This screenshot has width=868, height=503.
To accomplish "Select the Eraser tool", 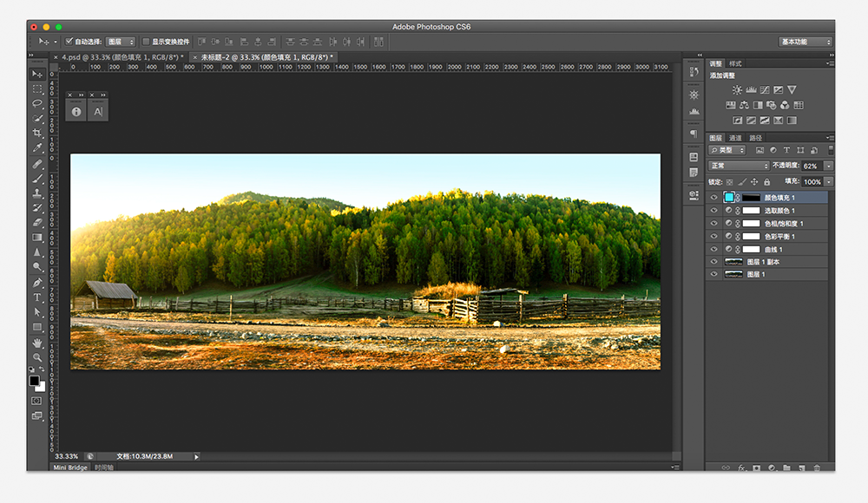I will click(x=37, y=223).
